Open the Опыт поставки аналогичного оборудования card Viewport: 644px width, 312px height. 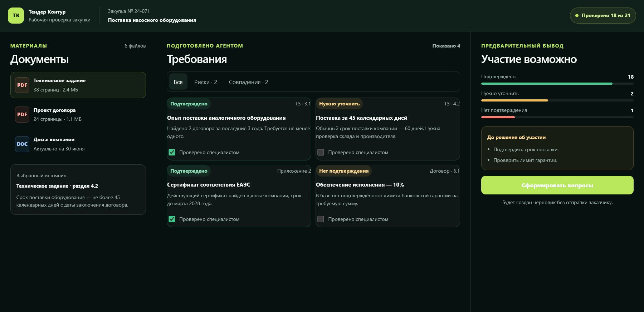(239, 129)
